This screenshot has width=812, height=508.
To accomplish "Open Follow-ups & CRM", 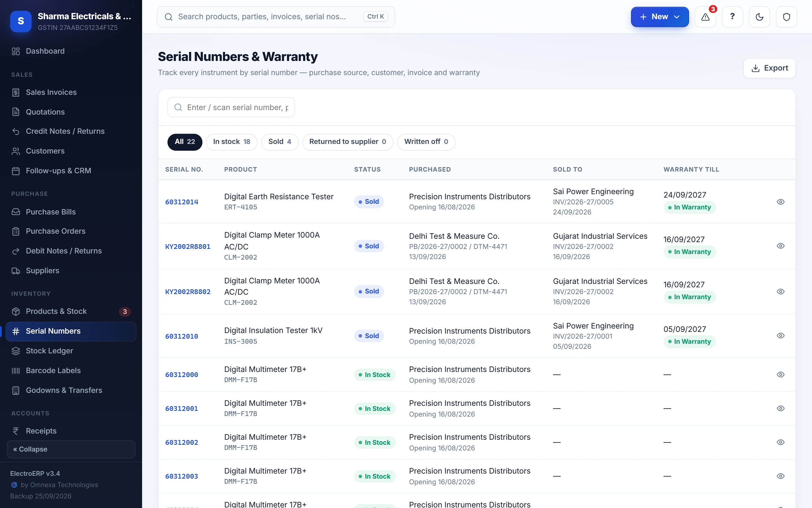I will click(71, 171).
